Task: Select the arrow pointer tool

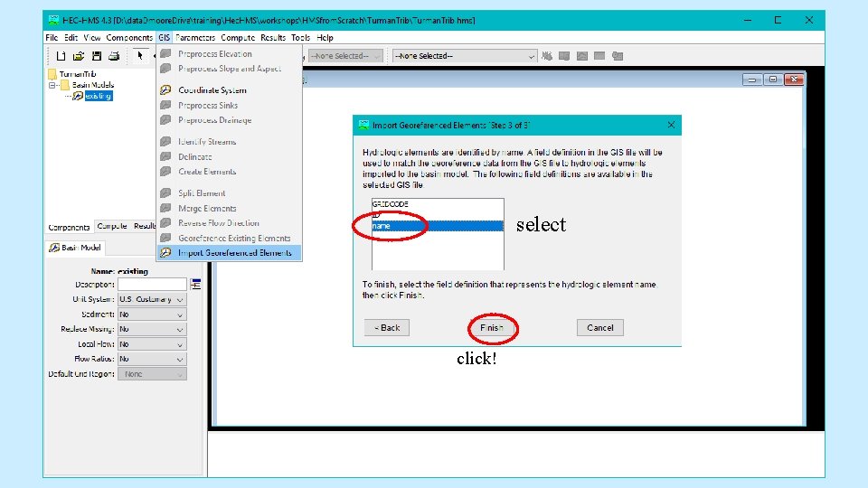Action: pos(140,55)
